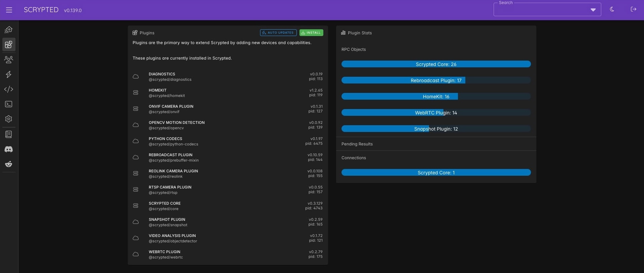Click the cloud icon beside Video Analysis Plugin
The width and height of the screenshot is (644, 273).
tap(136, 238)
